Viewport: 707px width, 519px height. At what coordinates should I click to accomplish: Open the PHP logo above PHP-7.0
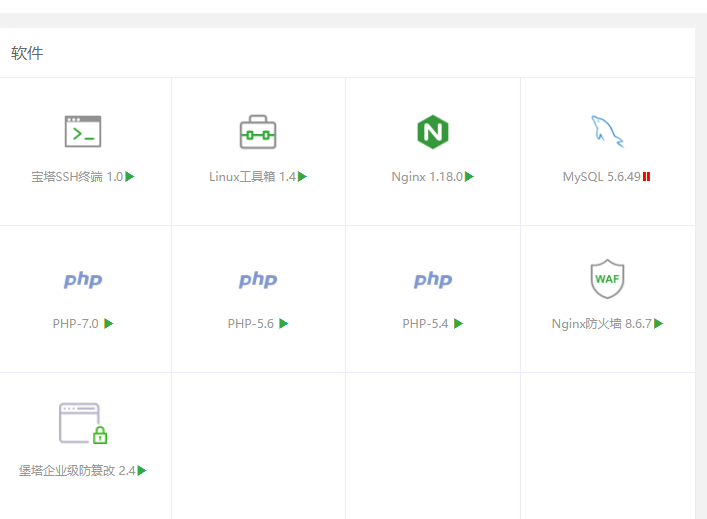83,279
